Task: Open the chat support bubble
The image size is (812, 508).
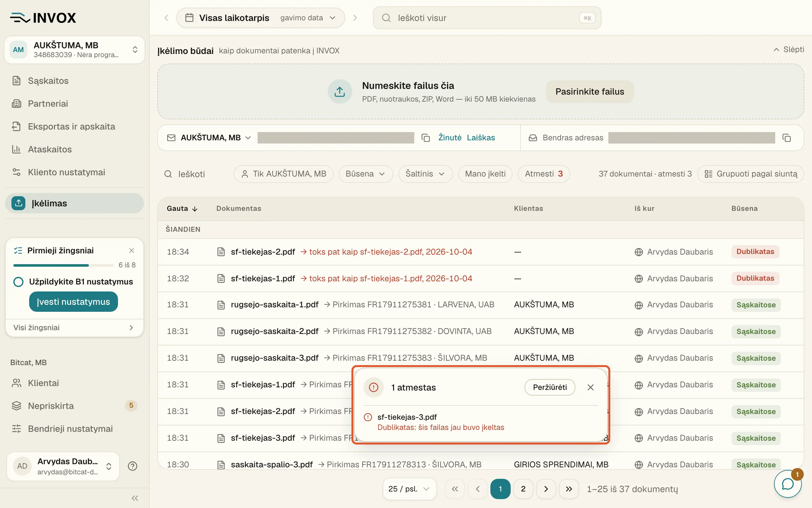Action: (x=787, y=484)
